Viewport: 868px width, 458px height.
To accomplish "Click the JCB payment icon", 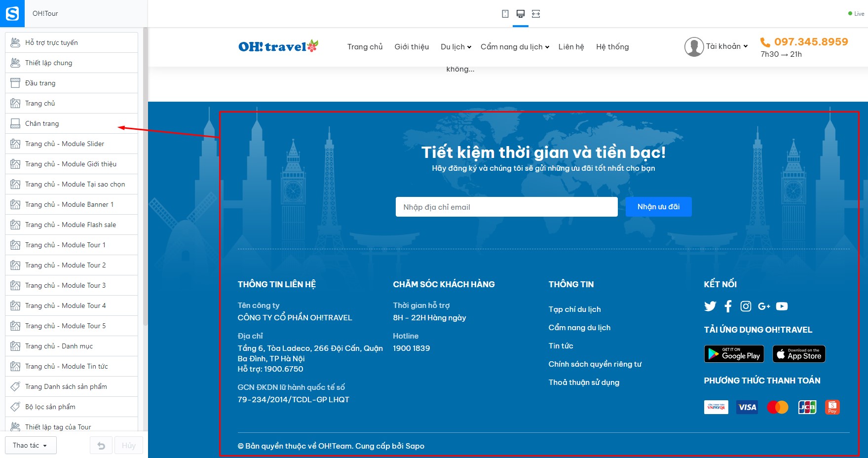I will (807, 407).
